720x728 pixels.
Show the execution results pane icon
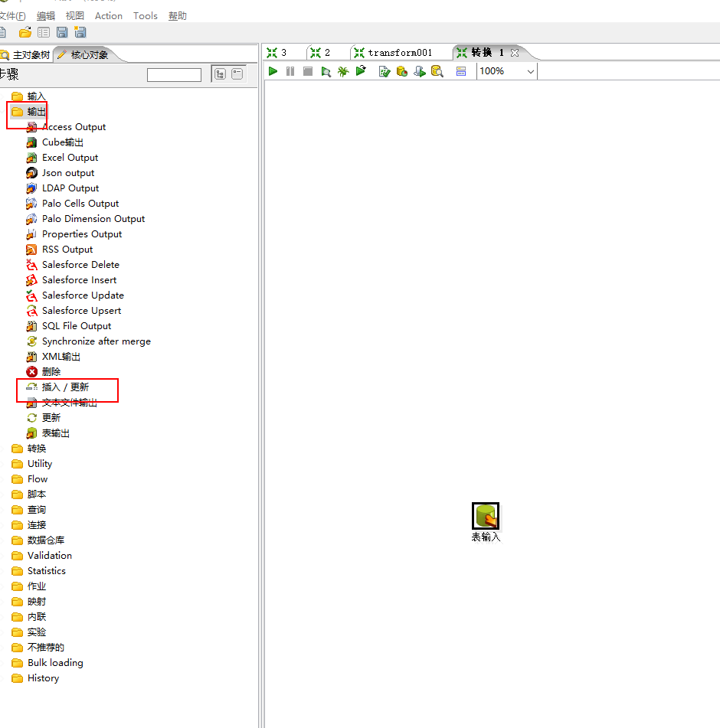461,71
